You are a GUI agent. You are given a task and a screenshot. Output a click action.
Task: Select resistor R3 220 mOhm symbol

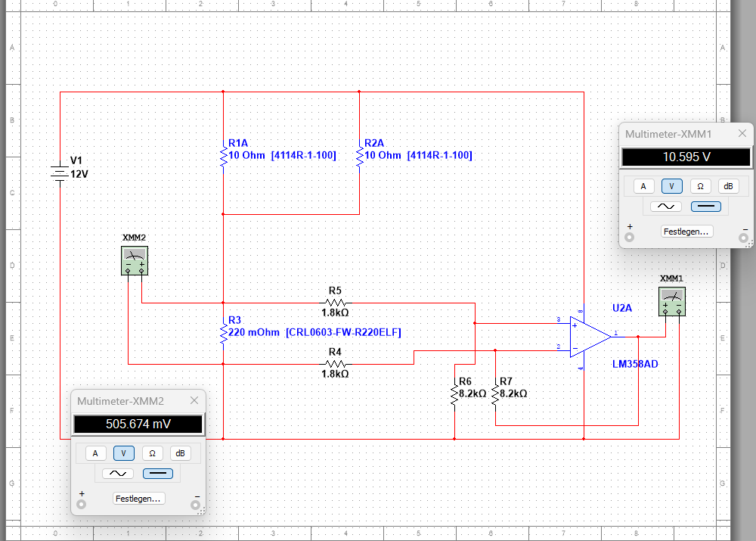click(223, 333)
